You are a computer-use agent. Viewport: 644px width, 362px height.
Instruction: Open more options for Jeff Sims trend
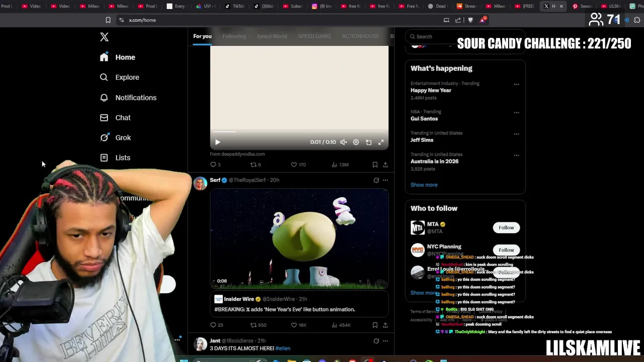coord(516,134)
